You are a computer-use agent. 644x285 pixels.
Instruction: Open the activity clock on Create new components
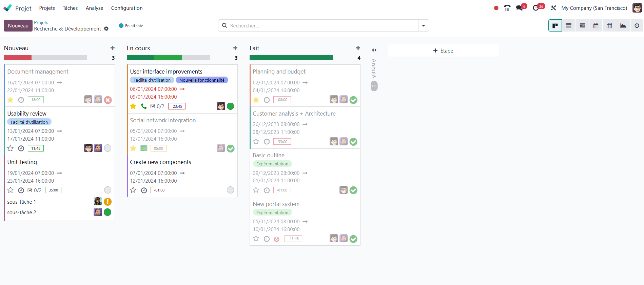point(144,190)
